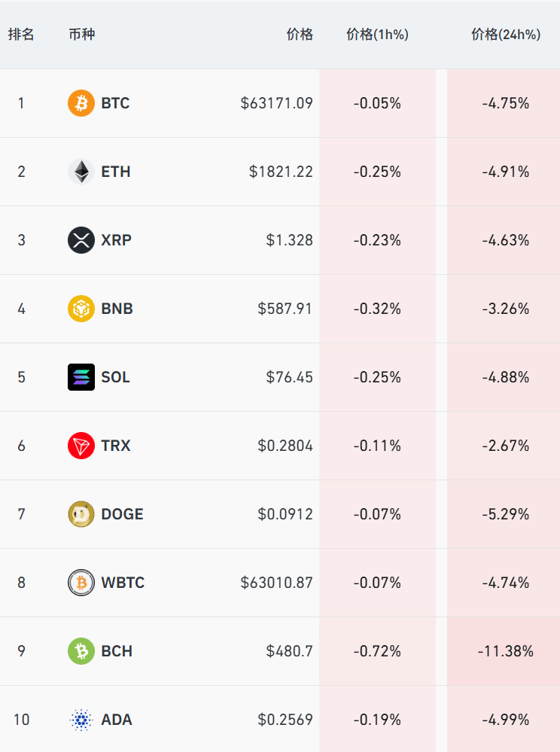Click the 币种 column header
This screenshot has height=752, width=560.
[81, 35]
